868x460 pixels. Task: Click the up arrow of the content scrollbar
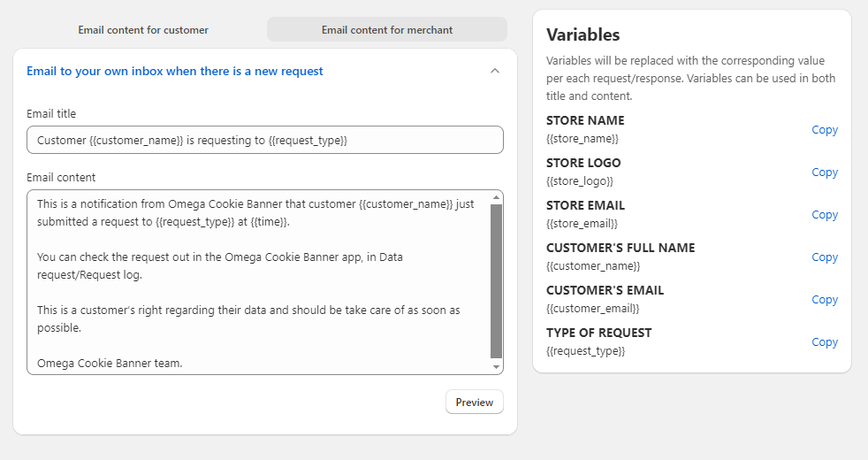point(496,197)
